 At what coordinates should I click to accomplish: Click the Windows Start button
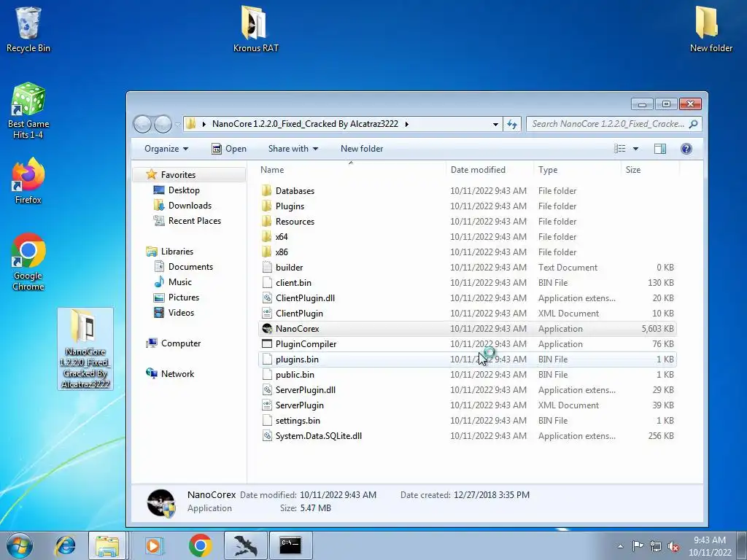point(19,545)
